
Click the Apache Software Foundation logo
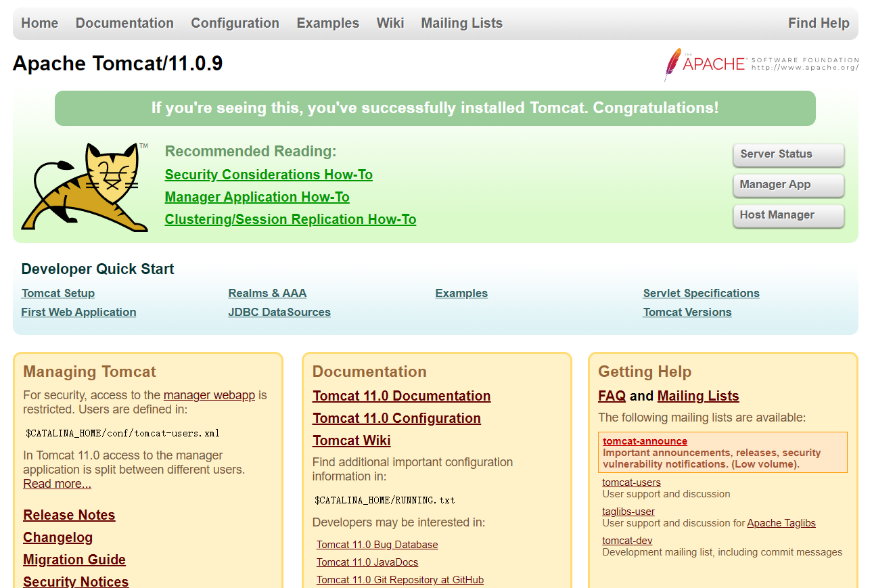click(x=761, y=64)
